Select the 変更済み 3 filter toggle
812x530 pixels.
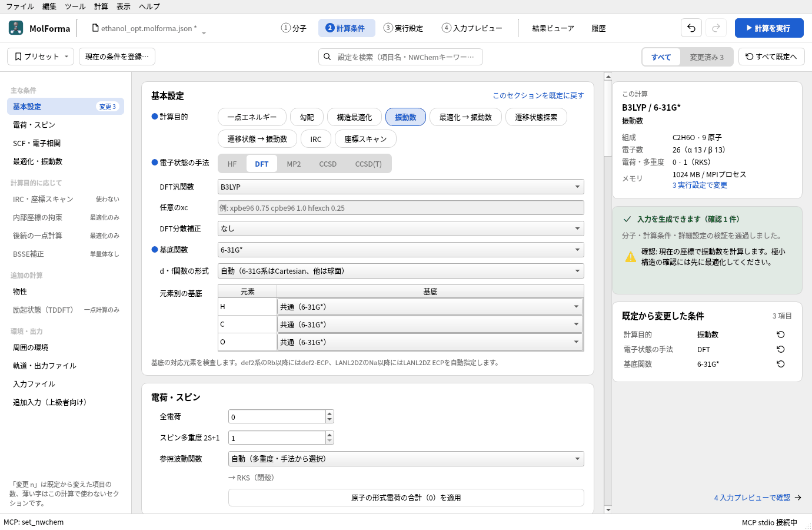[x=707, y=57]
